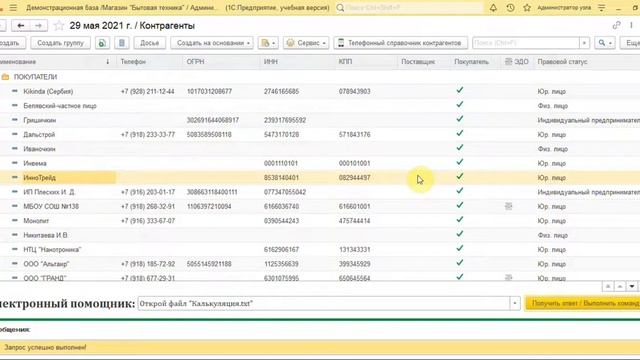The image size is (640, 360).
Task: Open the title bar settings lines icon
Action: (602, 8)
